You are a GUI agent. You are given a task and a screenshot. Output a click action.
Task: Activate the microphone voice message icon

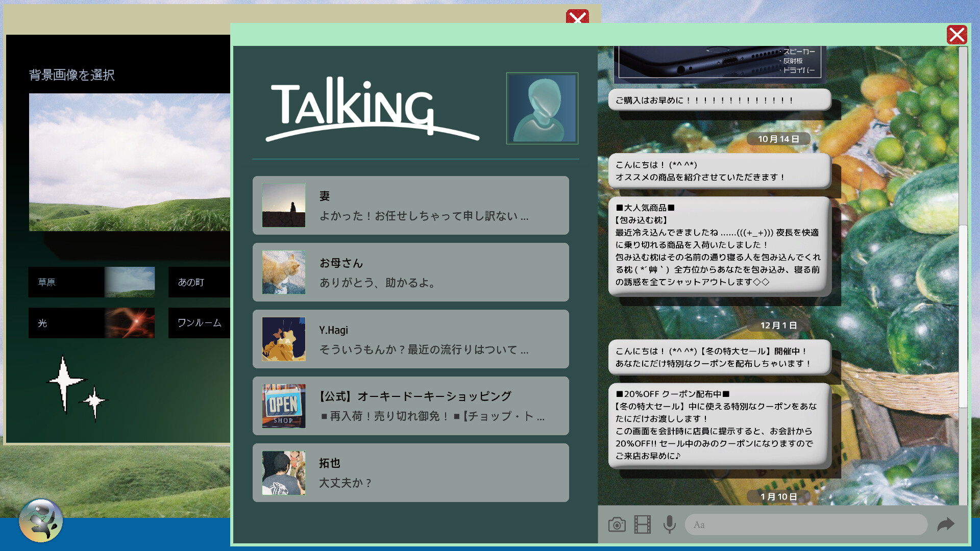[669, 524]
